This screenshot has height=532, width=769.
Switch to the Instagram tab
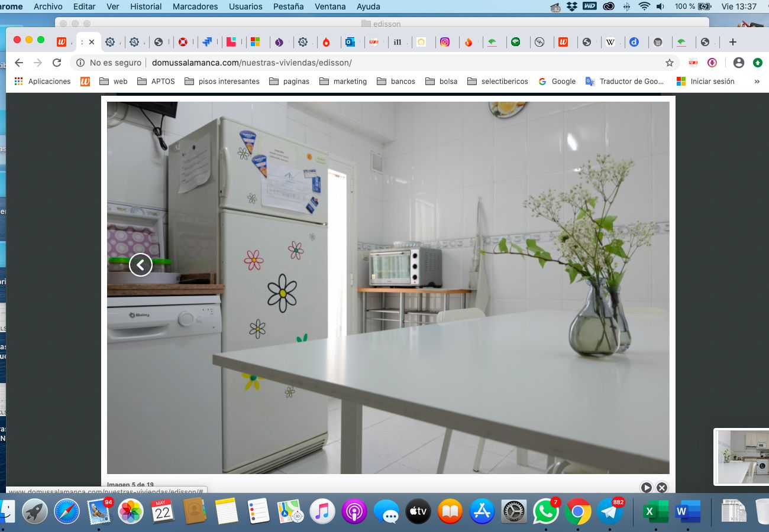click(x=445, y=42)
